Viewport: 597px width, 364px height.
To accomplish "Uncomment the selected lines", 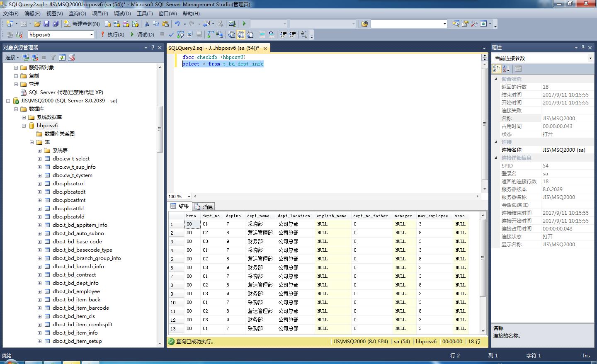I will click(271, 34).
